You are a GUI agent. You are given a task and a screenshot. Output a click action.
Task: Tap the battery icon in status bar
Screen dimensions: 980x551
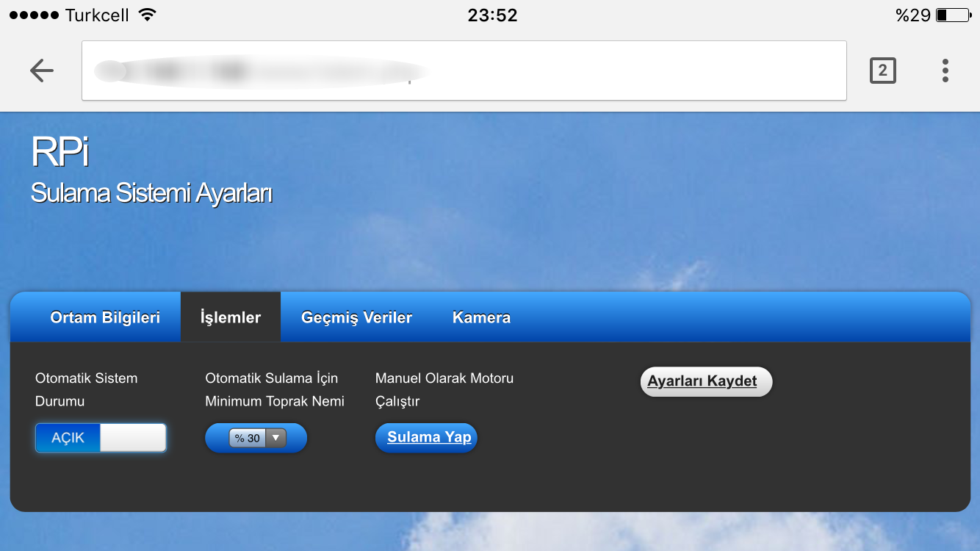(x=953, y=15)
